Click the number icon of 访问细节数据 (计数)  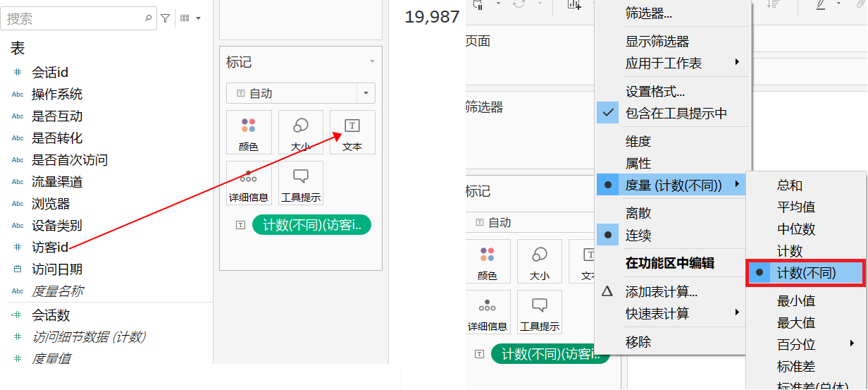click(x=18, y=337)
